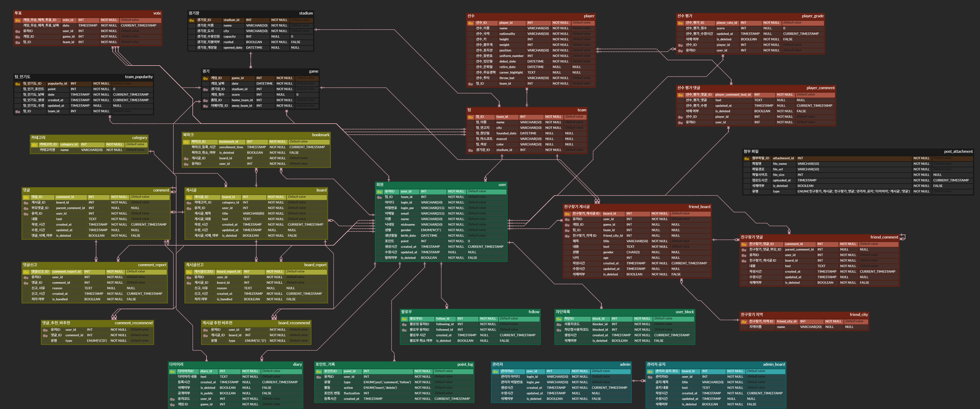This screenshot has width=980, height=409.
Task: Click key icon of category_id row
Action: click(34, 145)
